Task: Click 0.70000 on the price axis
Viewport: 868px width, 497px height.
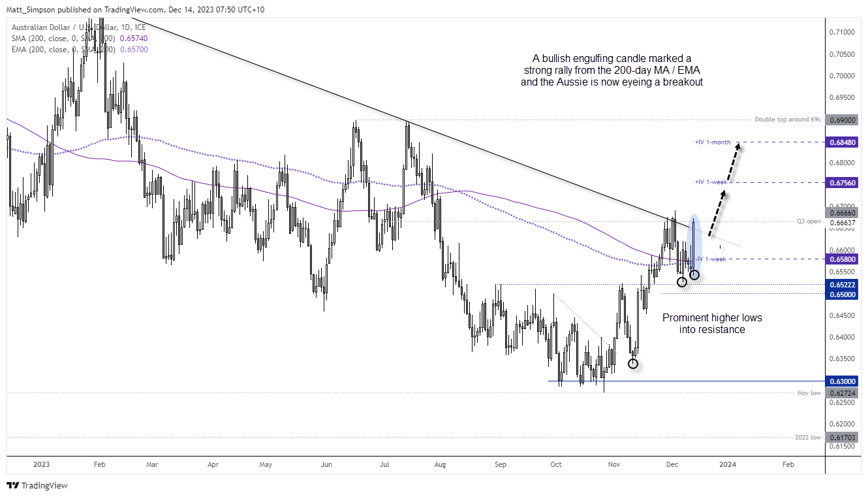Action: coord(841,76)
